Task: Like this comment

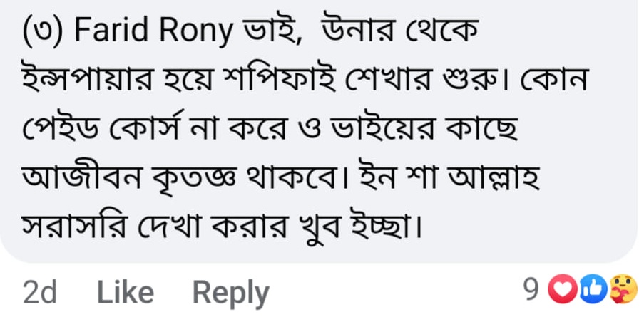Action: point(126,292)
